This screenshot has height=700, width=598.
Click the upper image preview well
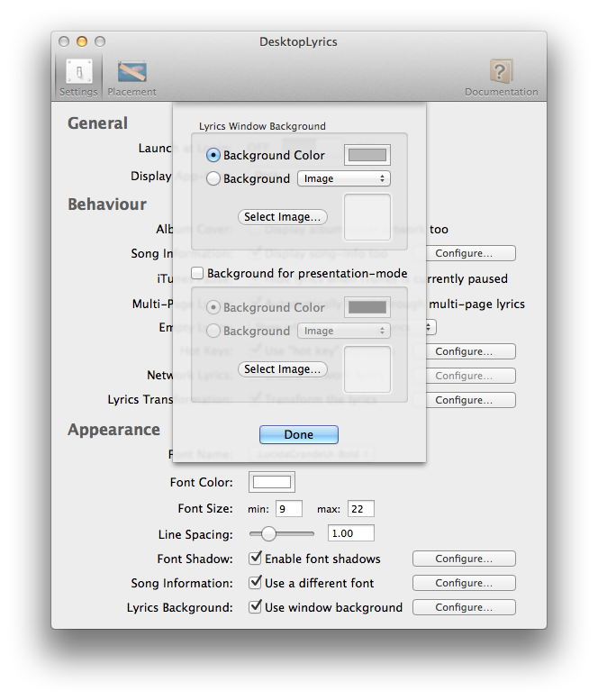click(x=367, y=217)
